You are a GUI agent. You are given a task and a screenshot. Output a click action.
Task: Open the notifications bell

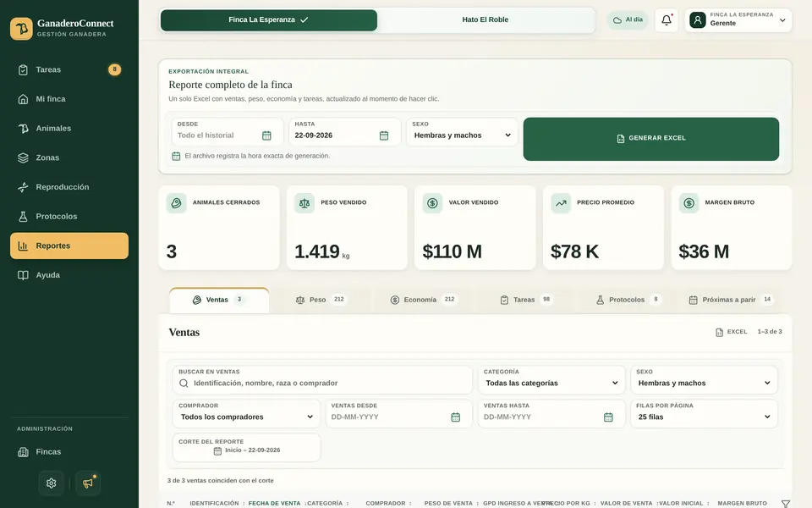coord(667,20)
